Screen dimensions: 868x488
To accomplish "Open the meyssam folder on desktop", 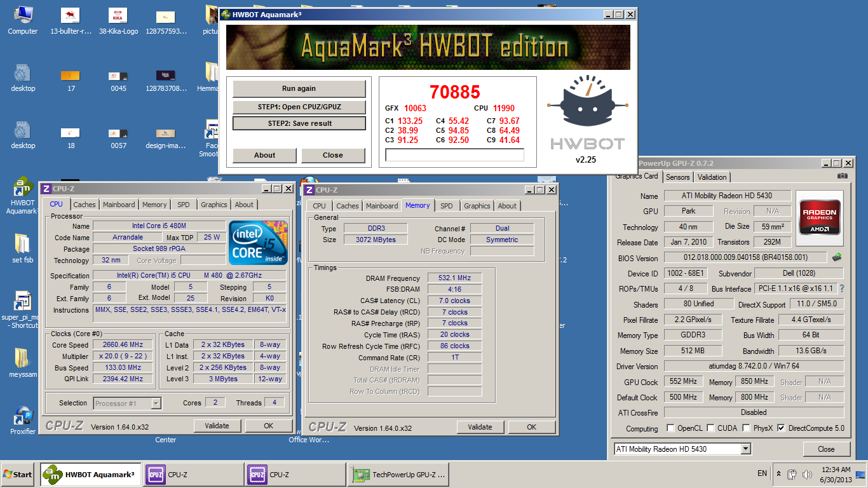I will pyautogui.click(x=22, y=362).
